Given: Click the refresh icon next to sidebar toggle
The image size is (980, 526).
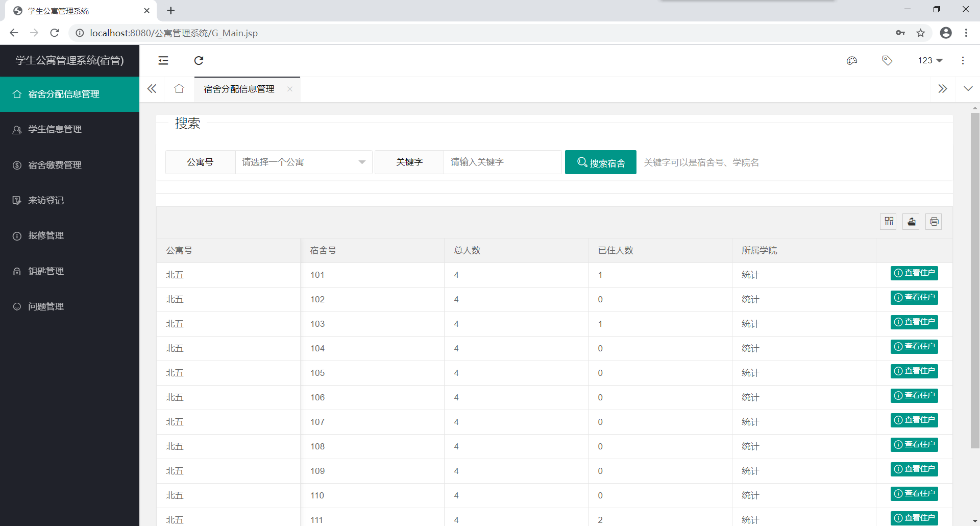Looking at the screenshot, I should pos(199,60).
